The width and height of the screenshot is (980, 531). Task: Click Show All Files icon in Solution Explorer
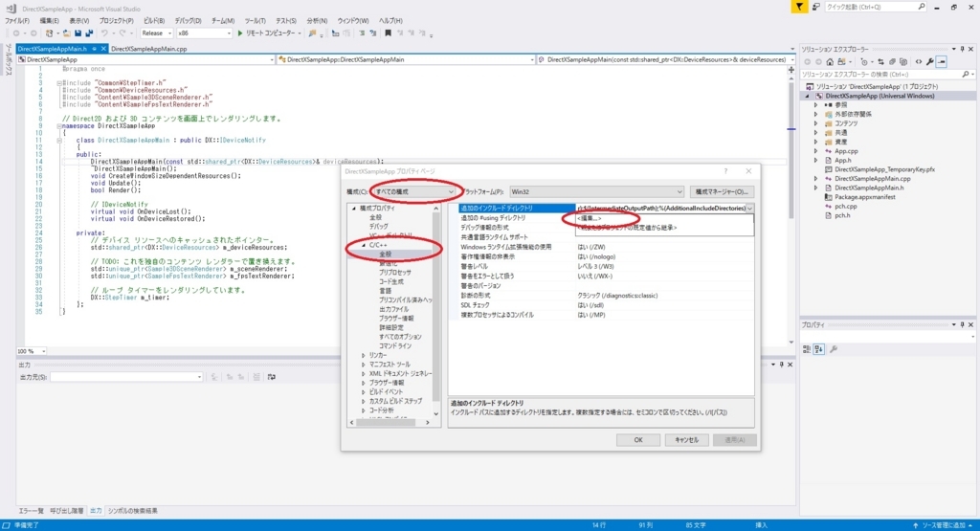tap(903, 62)
